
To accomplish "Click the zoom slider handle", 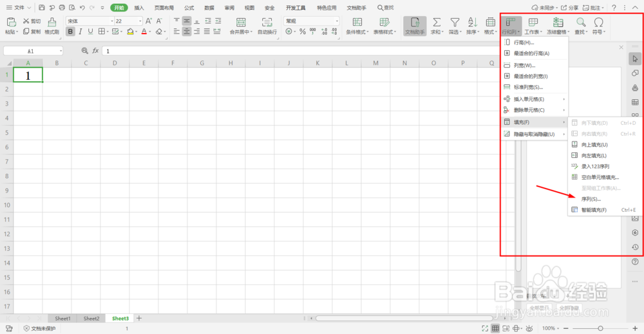I will tap(600, 328).
